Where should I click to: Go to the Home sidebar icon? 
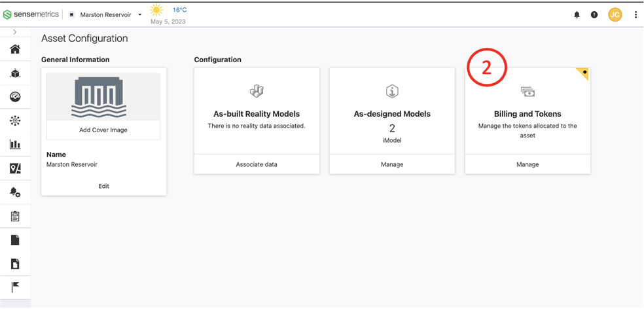click(x=15, y=49)
